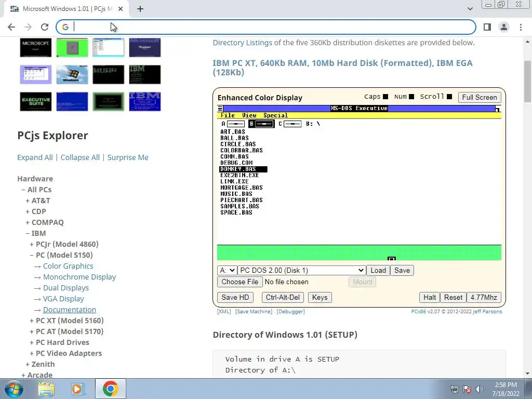Select LINK.EXE in the file list

pyautogui.click(x=234, y=181)
